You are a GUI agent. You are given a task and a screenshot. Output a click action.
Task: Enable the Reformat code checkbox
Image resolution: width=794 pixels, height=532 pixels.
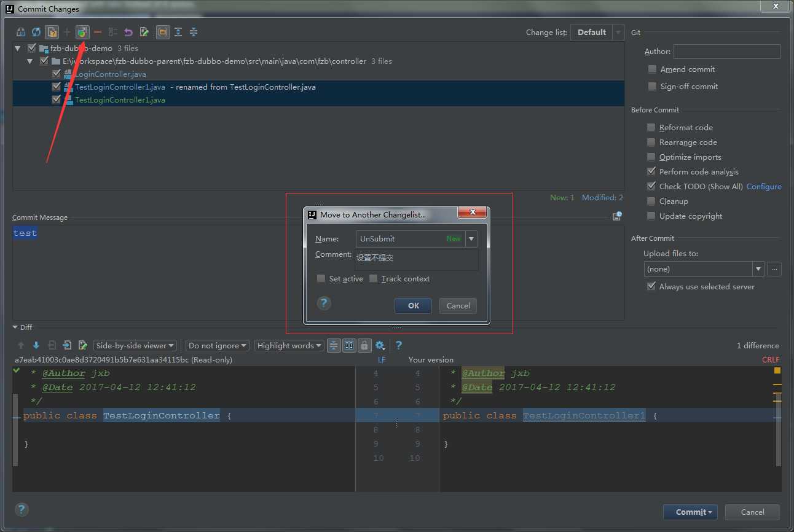tap(651, 127)
